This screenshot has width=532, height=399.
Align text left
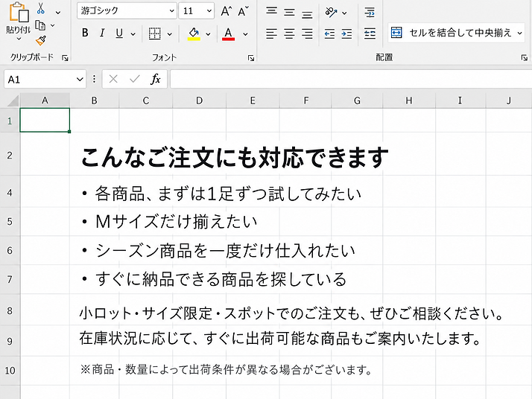[271, 33]
